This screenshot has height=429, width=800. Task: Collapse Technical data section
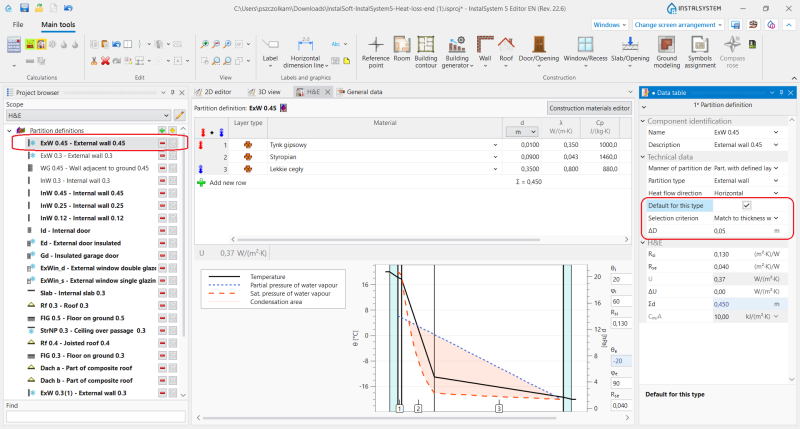coord(643,157)
